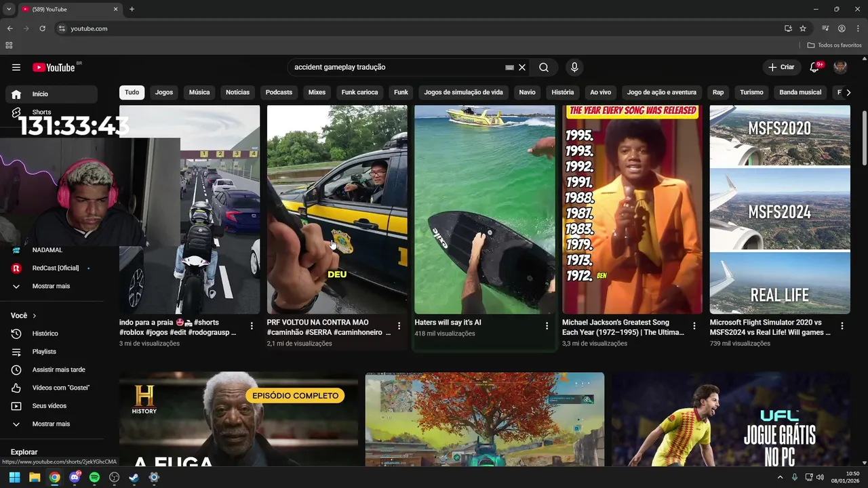Open File Explorer from taskbar
Image resolution: width=868 pixels, height=488 pixels.
[35, 477]
